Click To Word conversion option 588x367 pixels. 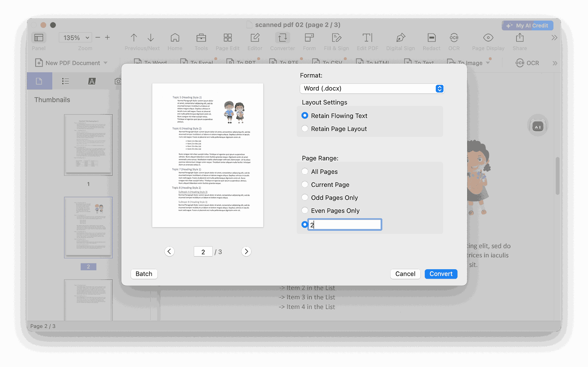pyautogui.click(x=150, y=62)
